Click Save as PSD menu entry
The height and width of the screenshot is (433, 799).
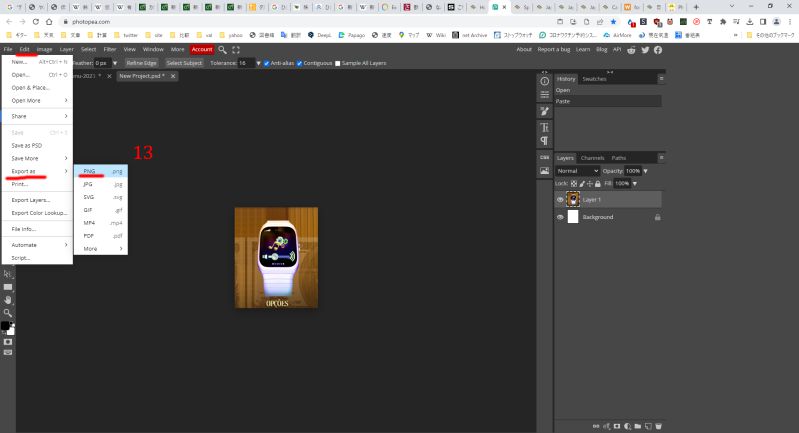coord(38,145)
